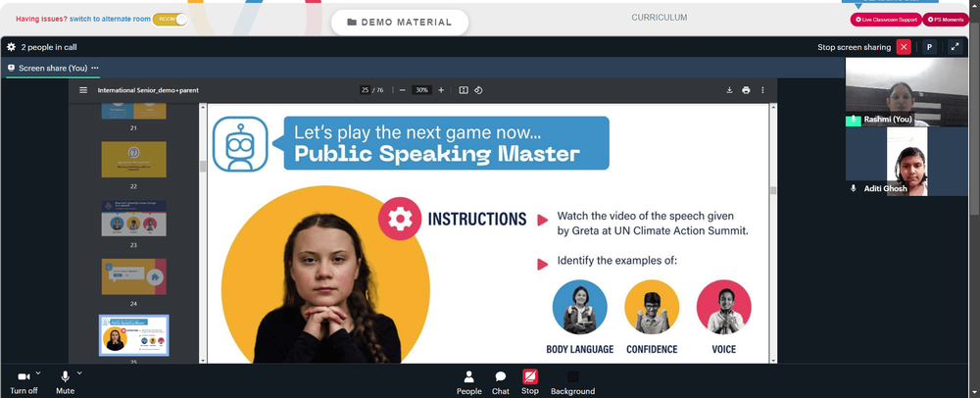The width and height of the screenshot is (980, 398).
Task: Edit the 30% zoom level field
Action: [421, 90]
